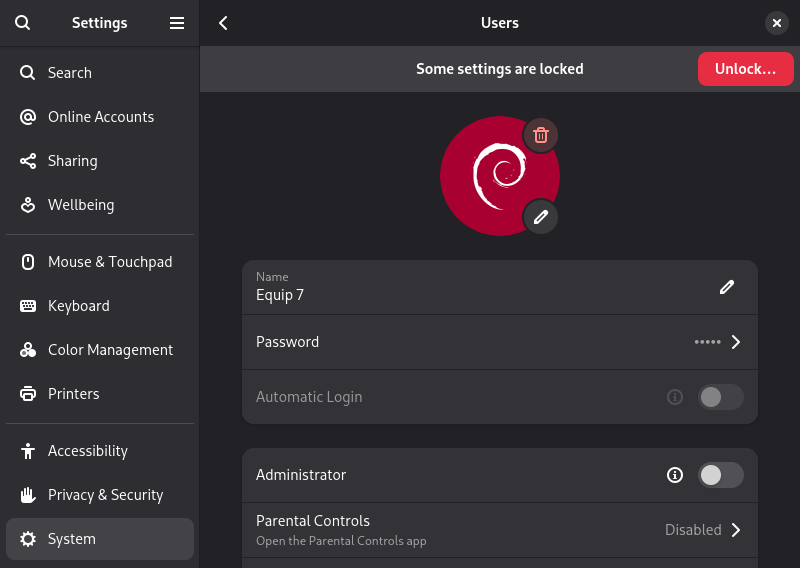
Task: Click the Automatic Login info icon
Action: click(x=675, y=397)
